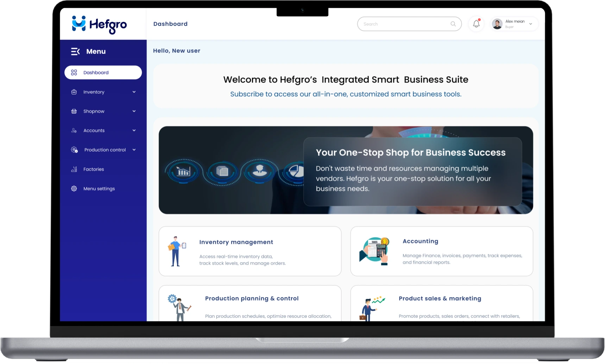Click the Hefgro logo
The height and width of the screenshot is (364, 605).
[x=99, y=24]
